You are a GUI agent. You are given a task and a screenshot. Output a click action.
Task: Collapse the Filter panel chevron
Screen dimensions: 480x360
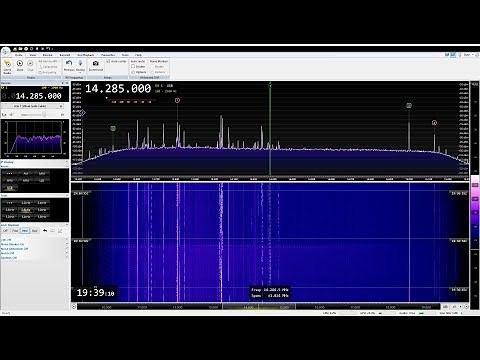point(66,196)
